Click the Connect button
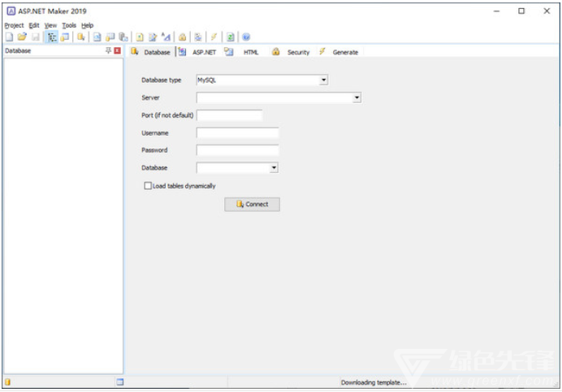562x392 pixels. pyautogui.click(x=253, y=205)
